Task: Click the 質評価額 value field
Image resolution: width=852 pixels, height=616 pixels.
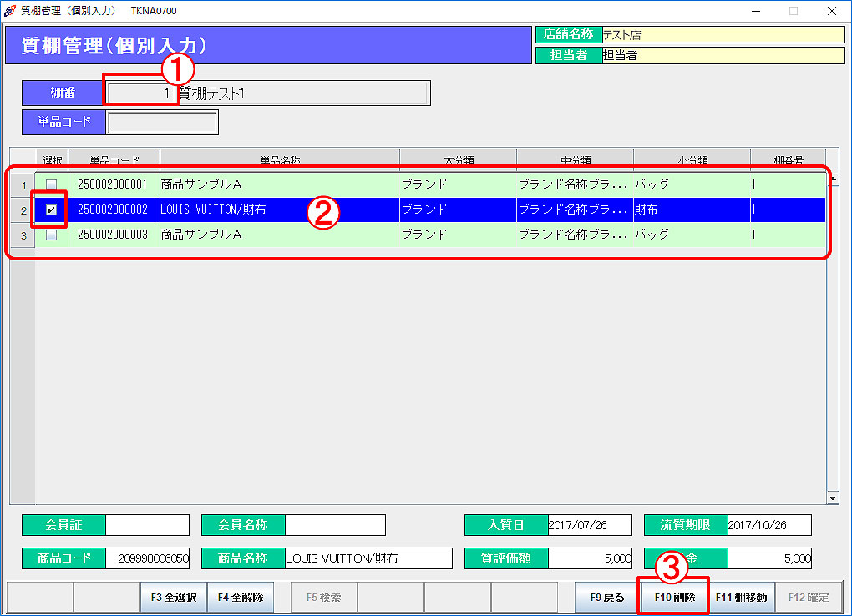Action: (590, 558)
